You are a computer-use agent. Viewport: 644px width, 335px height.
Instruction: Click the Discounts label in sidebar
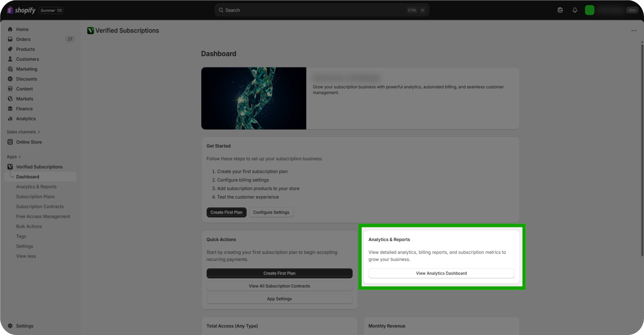point(27,79)
